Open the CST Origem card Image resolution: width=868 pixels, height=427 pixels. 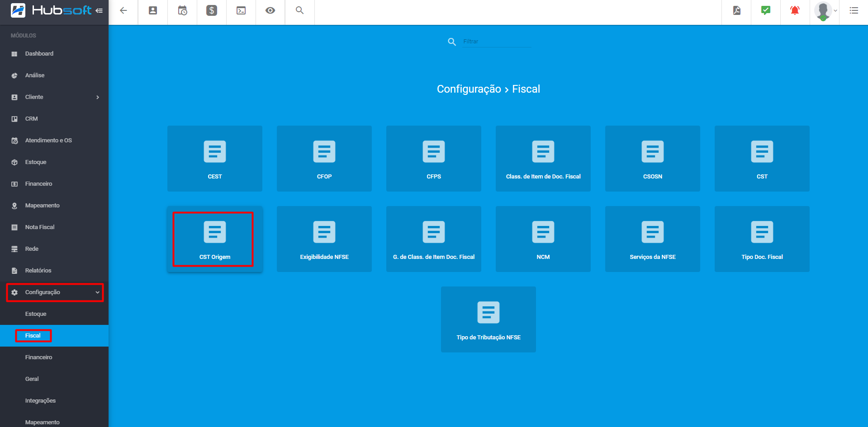coord(215,239)
